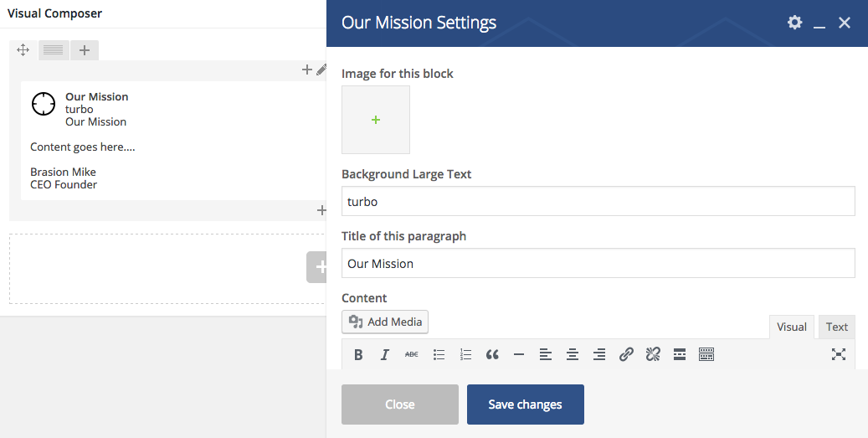868x438 pixels.
Task: Insert a horizontal line
Action: (519, 354)
